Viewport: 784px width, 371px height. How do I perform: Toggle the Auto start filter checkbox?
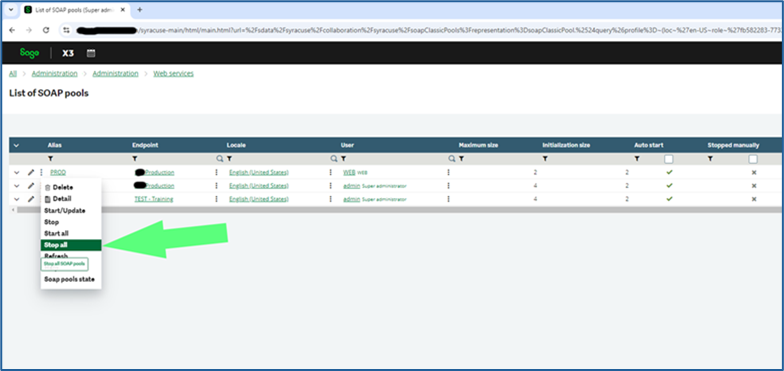click(x=668, y=159)
